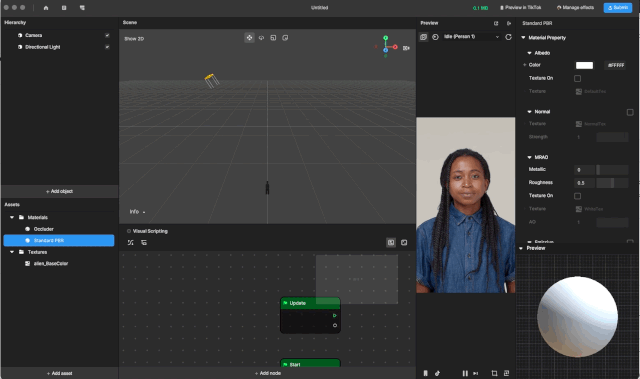Click the Preview panel export icon

509,23
